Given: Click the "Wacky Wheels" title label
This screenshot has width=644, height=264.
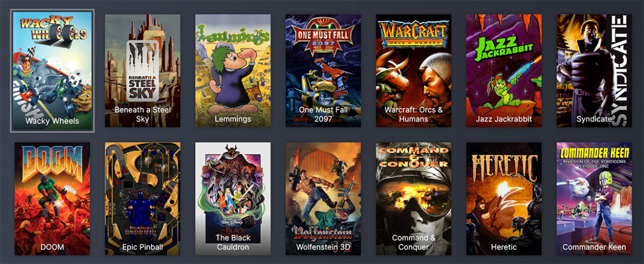Looking at the screenshot, I should pos(52,121).
